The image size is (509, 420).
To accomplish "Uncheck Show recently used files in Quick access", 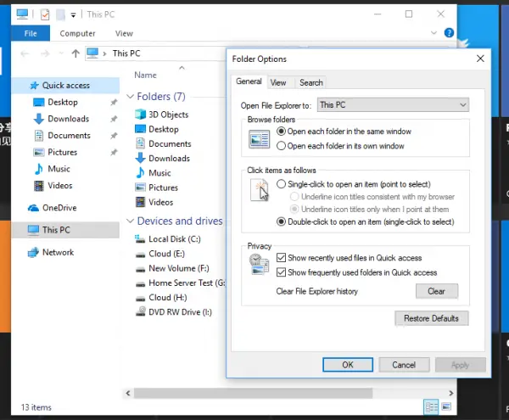I will click(x=282, y=258).
